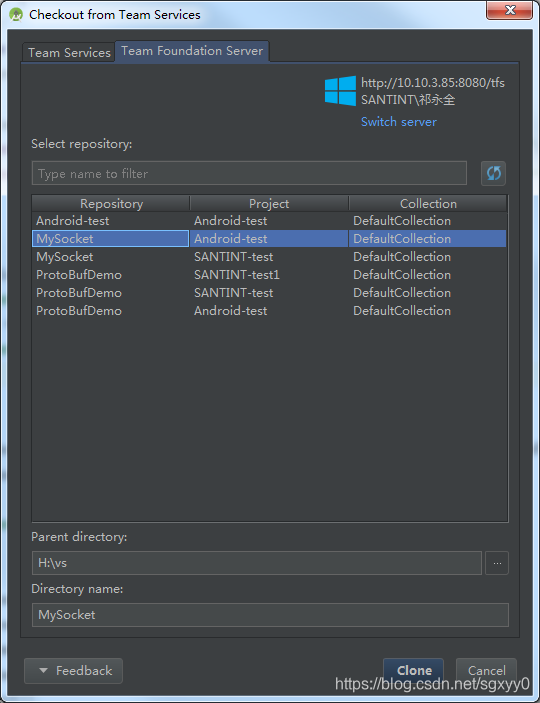Select MySocket repository in SANTINT-test project
This screenshot has height=703, width=540.
click(269, 256)
